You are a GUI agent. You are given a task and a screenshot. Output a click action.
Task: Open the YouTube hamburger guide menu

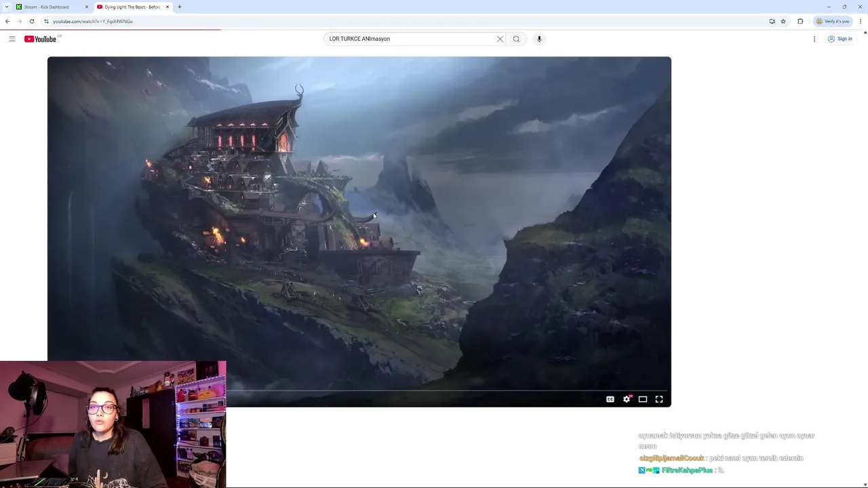[x=12, y=39]
